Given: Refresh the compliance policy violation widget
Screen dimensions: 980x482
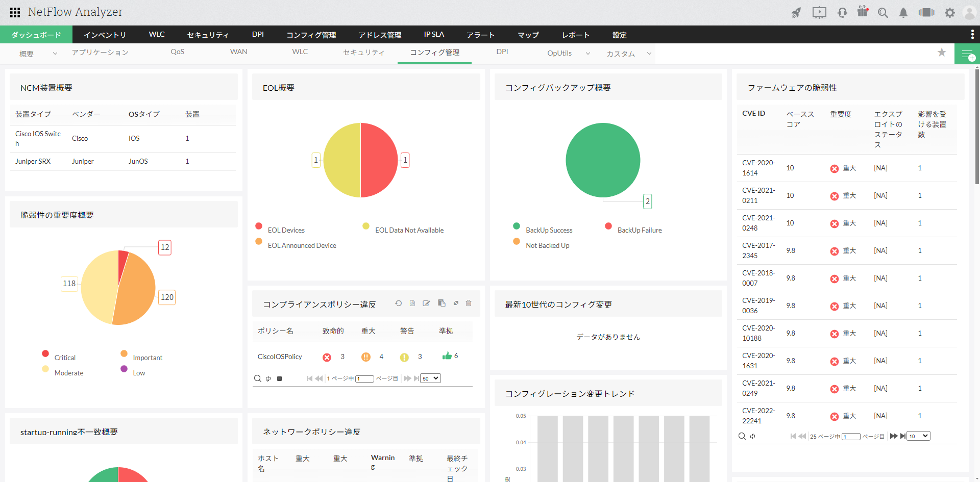Looking at the screenshot, I should (399, 303).
